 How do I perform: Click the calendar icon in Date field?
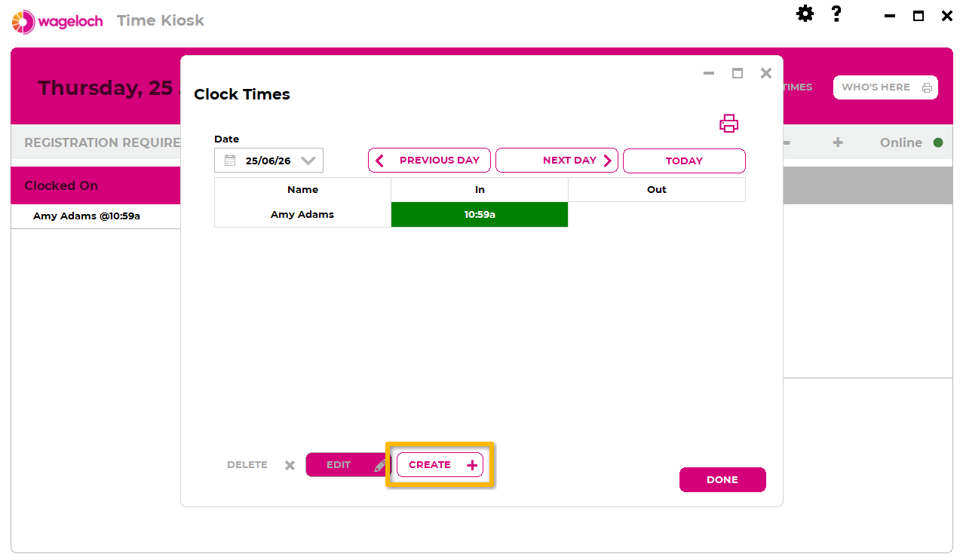click(x=230, y=161)
